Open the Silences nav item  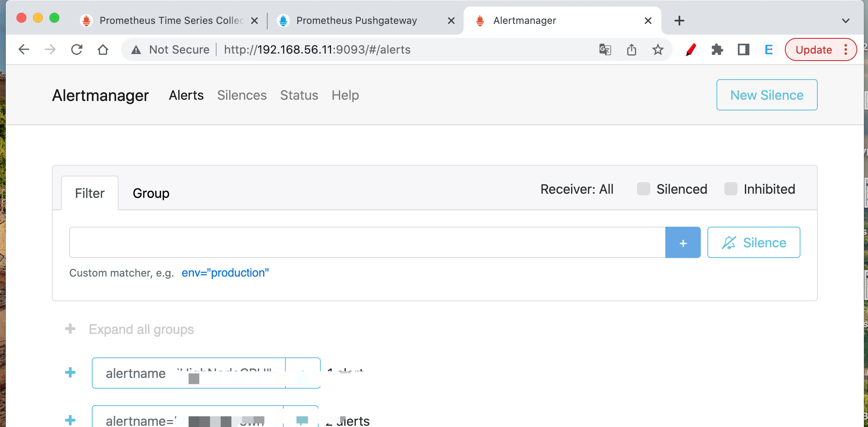coord(242,95)
